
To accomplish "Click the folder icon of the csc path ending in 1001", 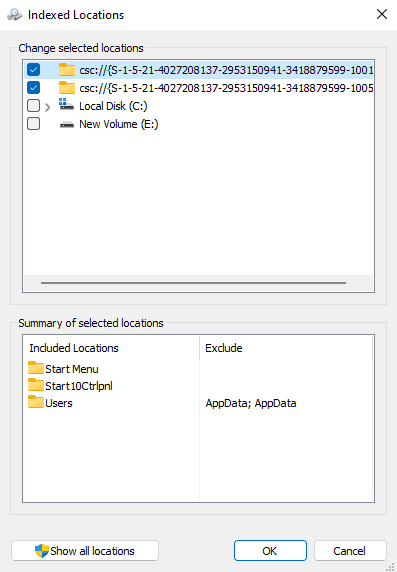I will point(67,69).
